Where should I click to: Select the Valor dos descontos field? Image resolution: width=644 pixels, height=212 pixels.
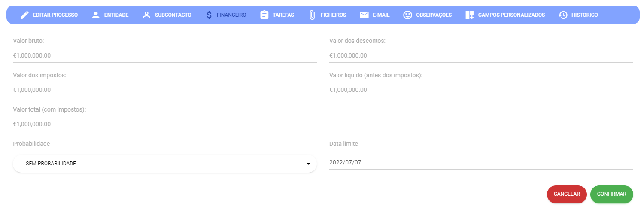pyautogui.click(x=481, y=55)
